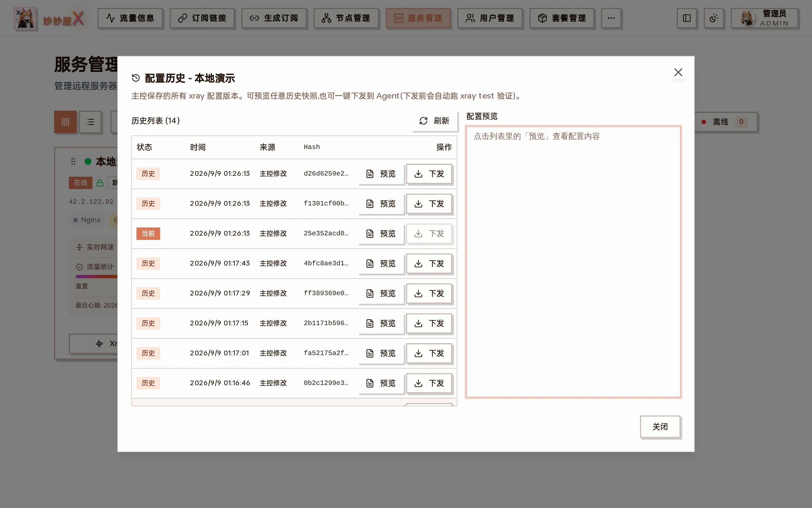
Task: Preview config with hash 0b2c1299e3
Action: (x=381, y=383)
